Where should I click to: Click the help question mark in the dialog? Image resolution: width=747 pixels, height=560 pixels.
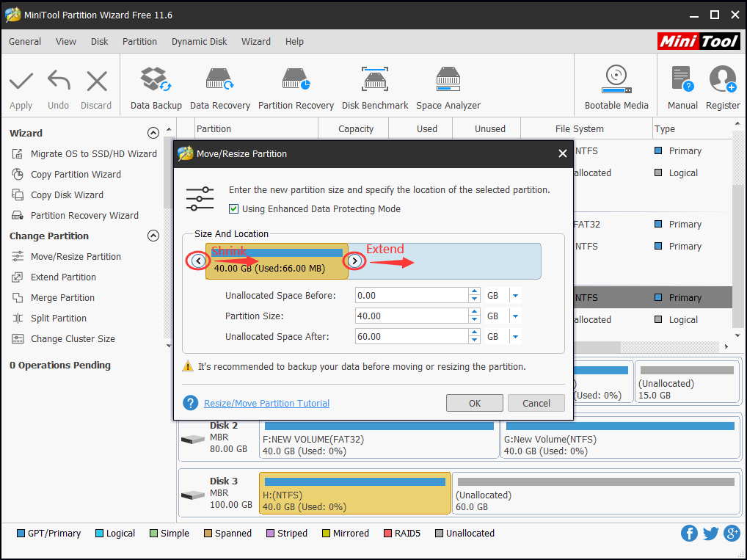coord(190,403)
